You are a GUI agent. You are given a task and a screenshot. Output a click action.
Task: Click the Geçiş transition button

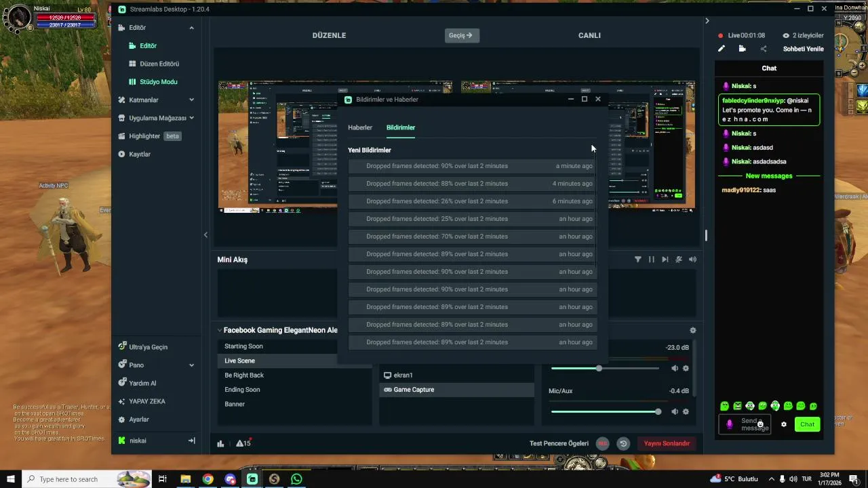[462, 35]
